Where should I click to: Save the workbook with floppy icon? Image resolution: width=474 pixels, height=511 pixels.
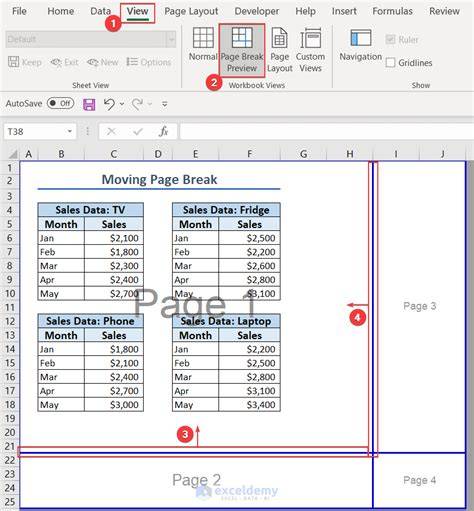(x=89, y=104)
